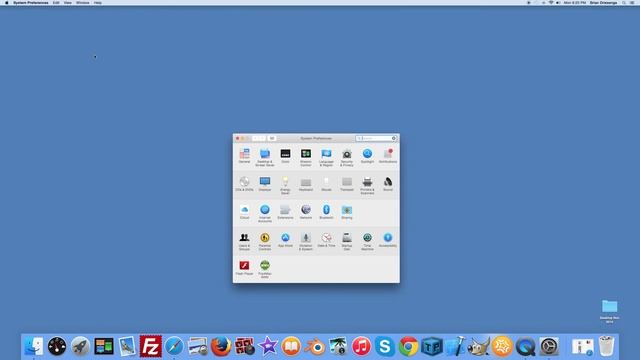Open Time Machine preferences
This screenshot has height=360, width=640.
click(x=367, y=242)
